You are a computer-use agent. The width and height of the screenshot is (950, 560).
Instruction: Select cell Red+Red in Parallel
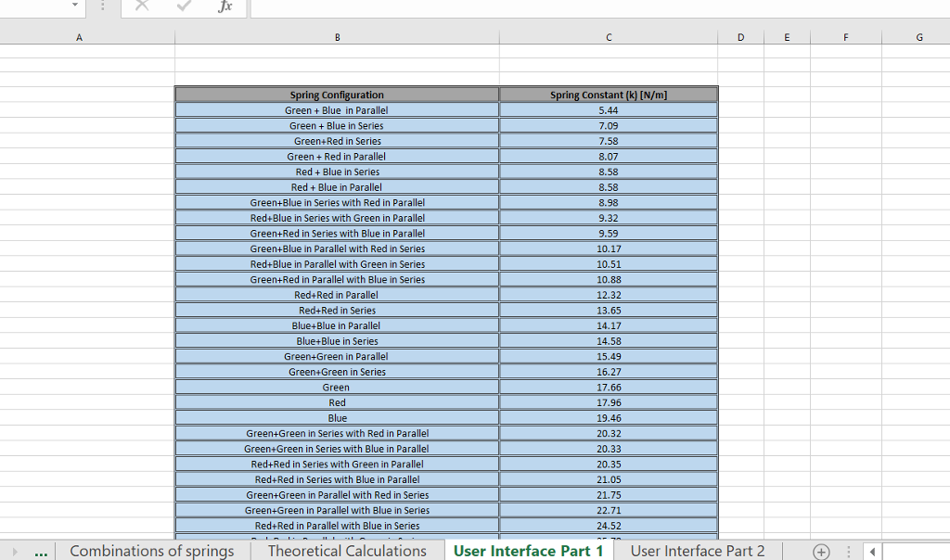pyautogui.click(x=337, y=295)
